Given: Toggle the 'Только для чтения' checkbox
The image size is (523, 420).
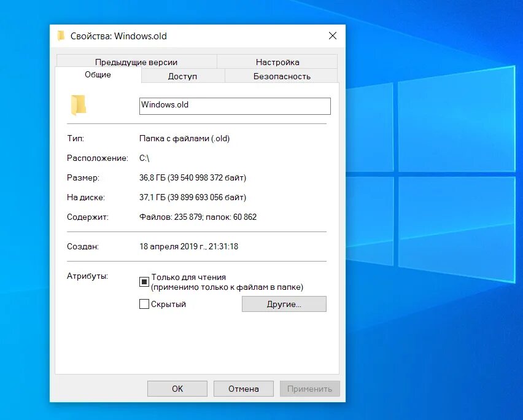Looking at the screenshot, I should coord(144,282).
